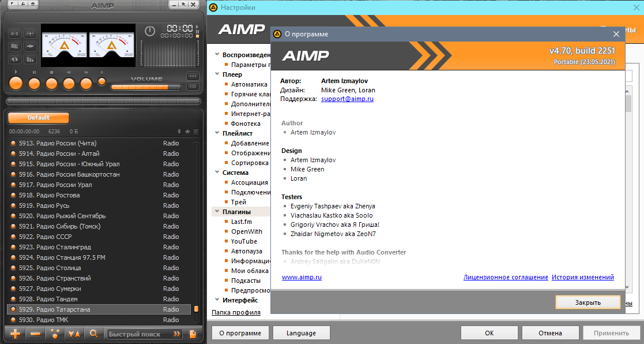Image resolution: width=644 pixels, height=344 pixels.
Task: Open История изменений link
Action: pos(582,277)
